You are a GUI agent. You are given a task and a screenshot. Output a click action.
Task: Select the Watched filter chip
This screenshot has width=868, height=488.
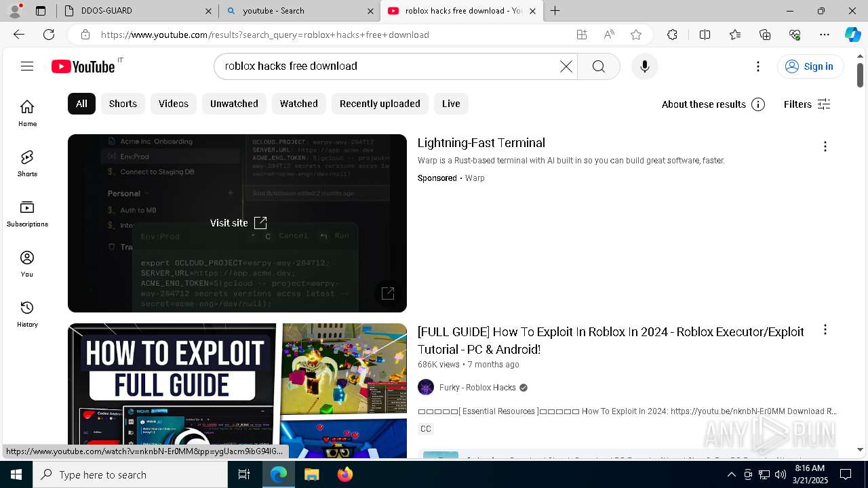pyautogui.click(x=299, y=104)
